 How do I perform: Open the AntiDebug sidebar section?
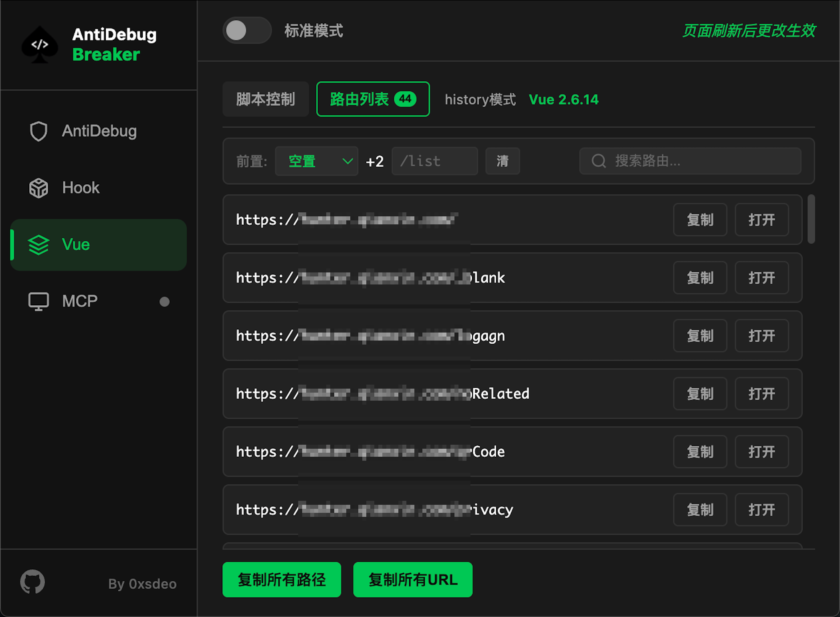99,131
